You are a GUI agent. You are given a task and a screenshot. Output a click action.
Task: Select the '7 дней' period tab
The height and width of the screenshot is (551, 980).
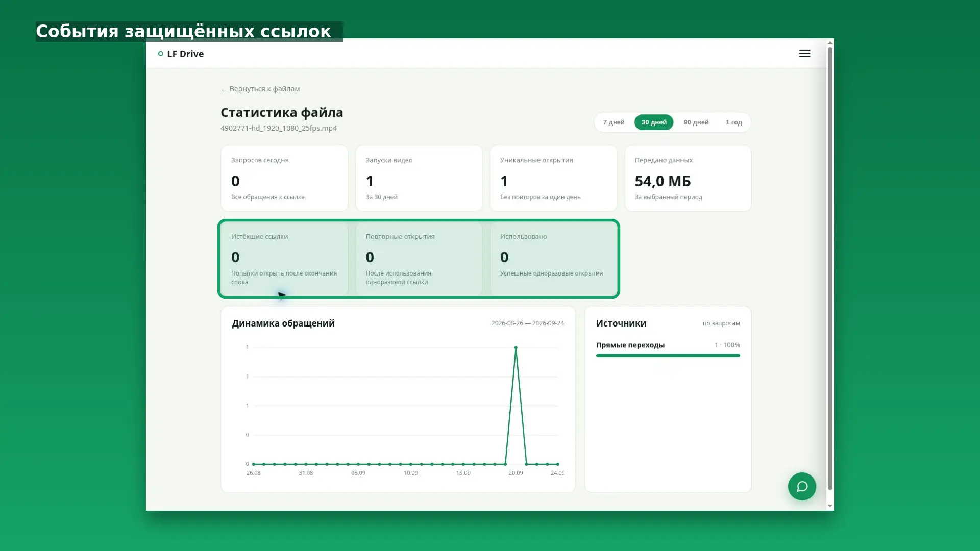coord(614,122)
